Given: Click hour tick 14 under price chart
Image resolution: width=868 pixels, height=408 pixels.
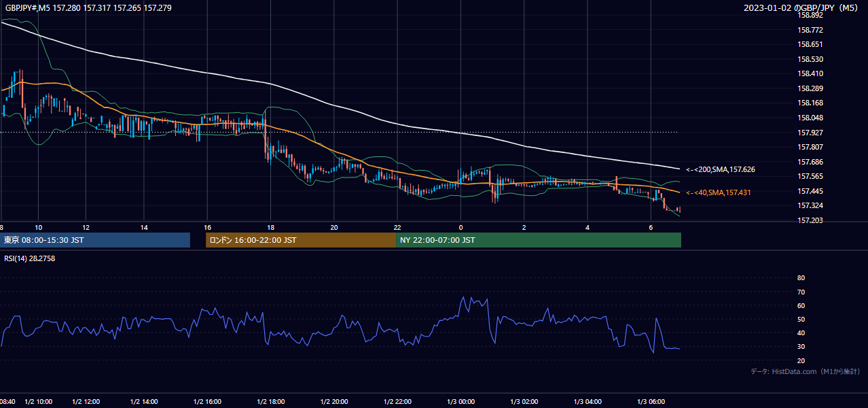Looking at the screenshot, I should click(x=144, y=227).
